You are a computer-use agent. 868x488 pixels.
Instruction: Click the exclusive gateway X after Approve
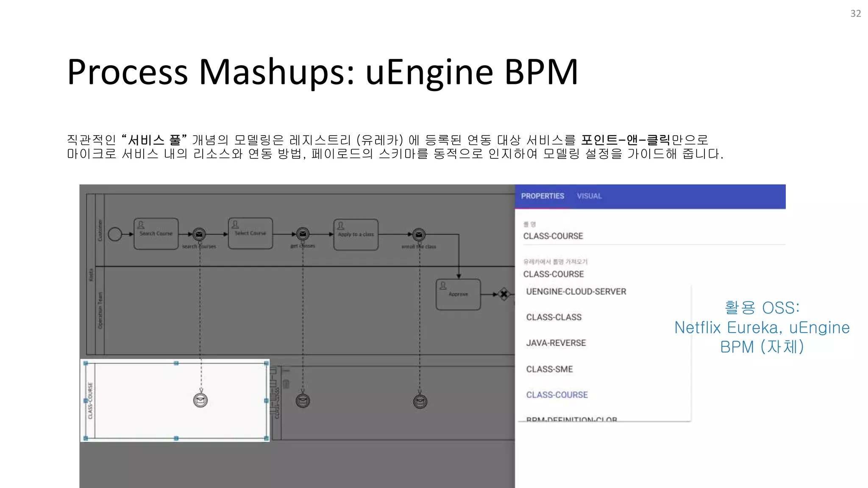point(504,294)
